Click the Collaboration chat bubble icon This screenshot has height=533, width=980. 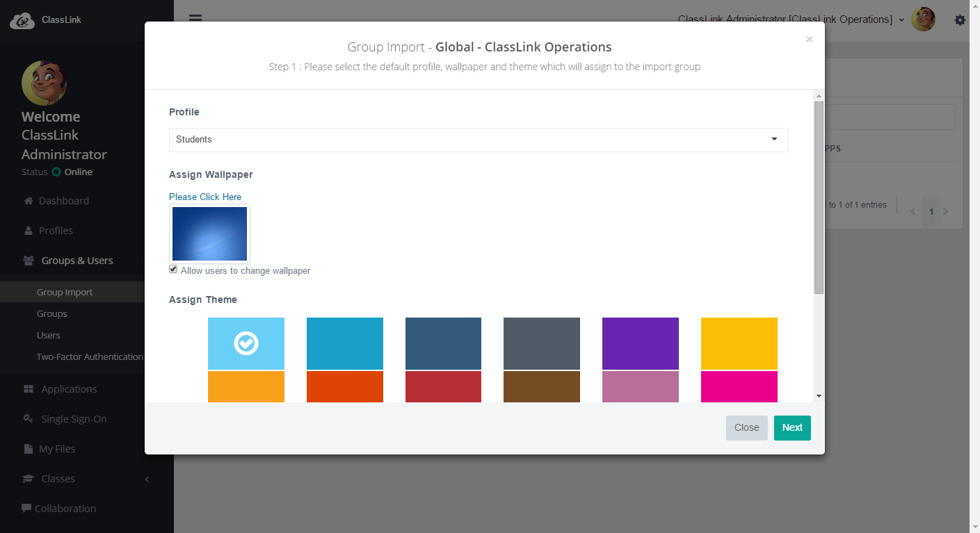click(26, 508)
